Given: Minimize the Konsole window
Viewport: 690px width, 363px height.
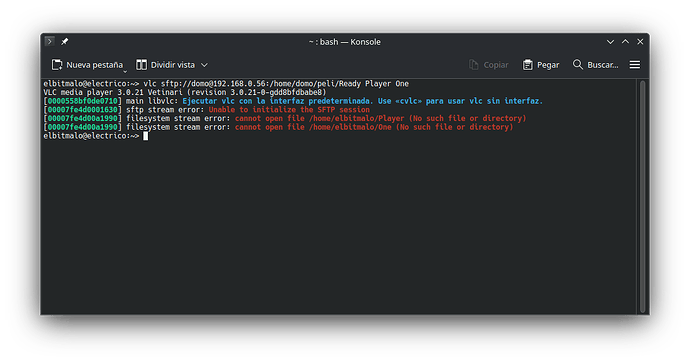Looking at the screenshot, I should [610, 42].
